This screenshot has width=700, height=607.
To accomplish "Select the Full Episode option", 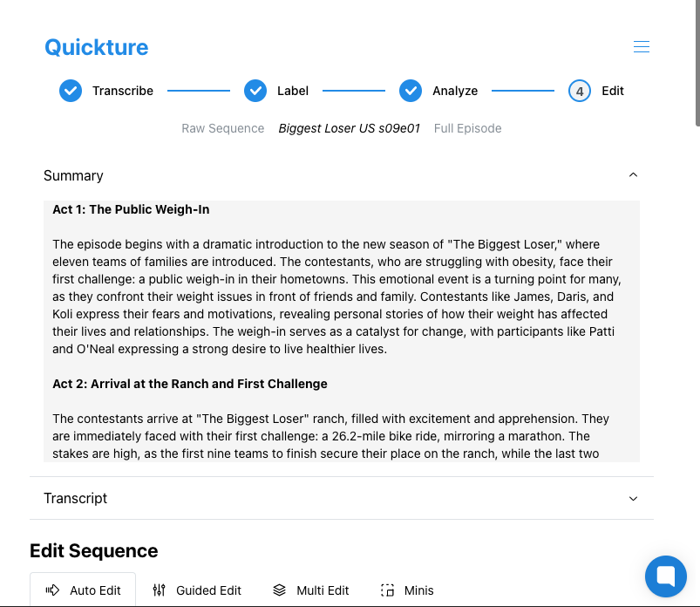I will click(x=468, y=128).
